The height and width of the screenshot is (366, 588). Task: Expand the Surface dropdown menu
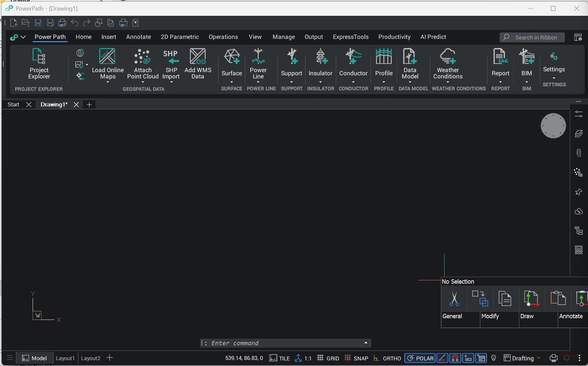tap(232, 82)
